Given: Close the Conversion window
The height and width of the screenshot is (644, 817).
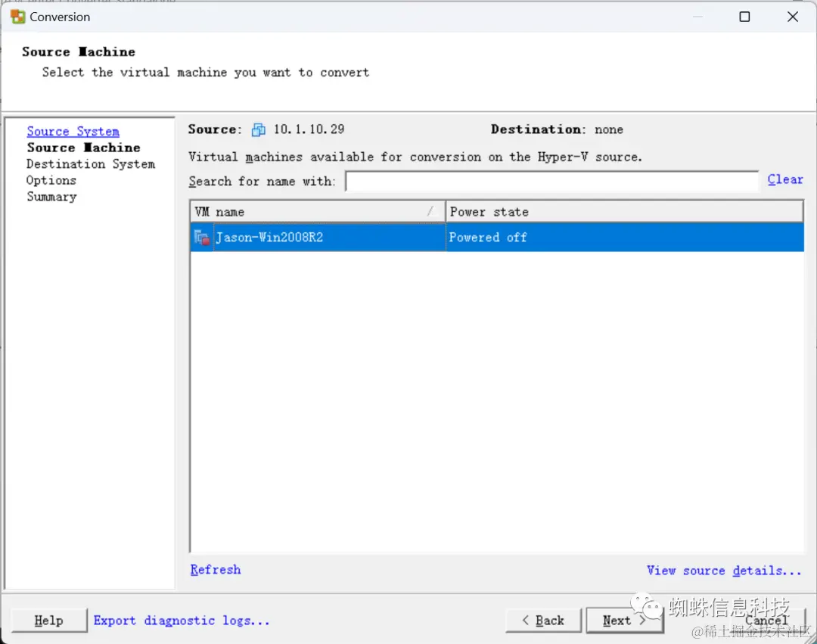Looking at the screenshot, I should click(793, 17).
